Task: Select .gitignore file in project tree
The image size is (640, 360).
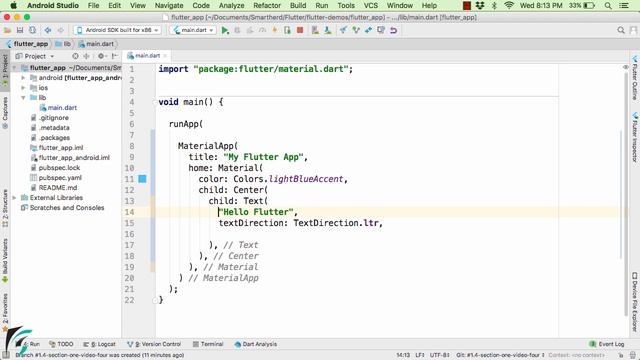Action: tap(50, 118)
